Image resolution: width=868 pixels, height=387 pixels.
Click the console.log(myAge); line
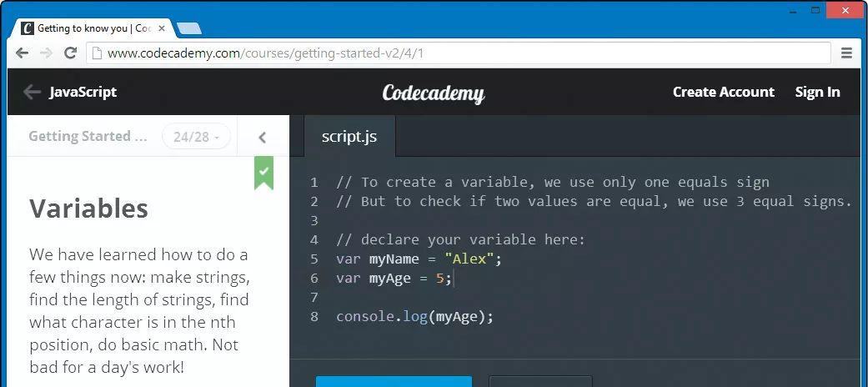coord(414,317)
